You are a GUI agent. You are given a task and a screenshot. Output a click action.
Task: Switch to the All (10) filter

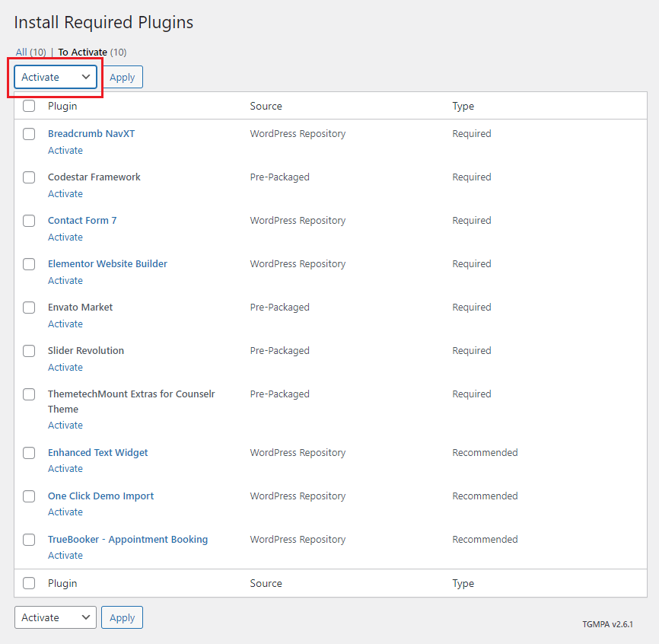(30, 52)
